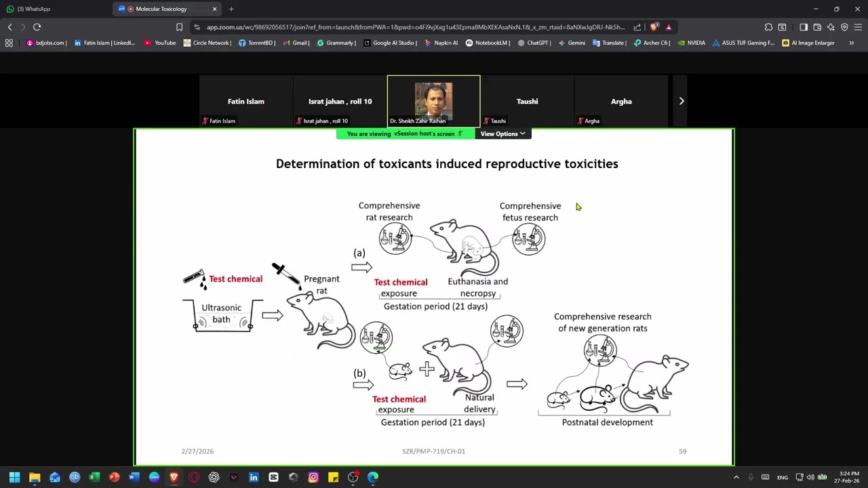The image size is (868, 488).
Task: Reload the Zoom web page
Action: tap(37, 27)
